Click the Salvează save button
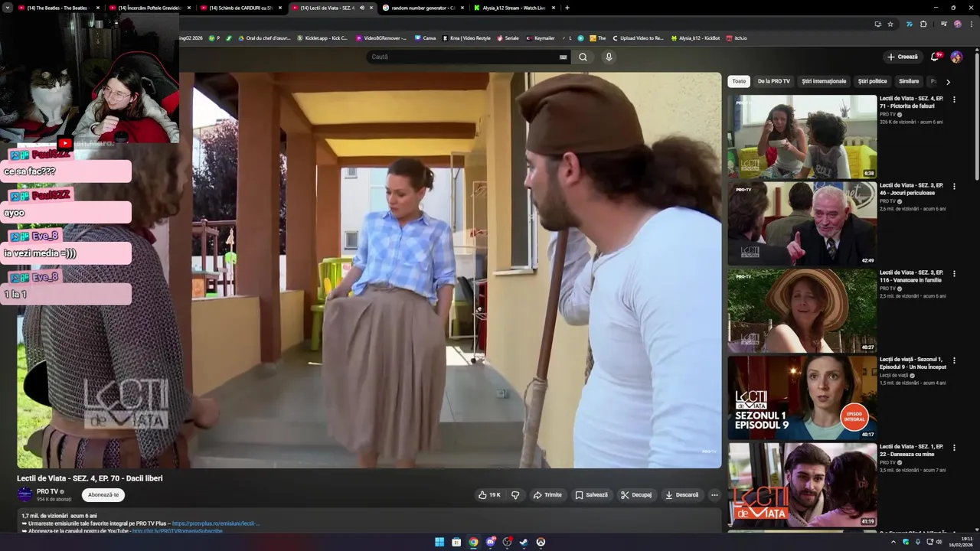Image resolution: width=980 pixels, height=551 pixels. click(x=592, y=495)
